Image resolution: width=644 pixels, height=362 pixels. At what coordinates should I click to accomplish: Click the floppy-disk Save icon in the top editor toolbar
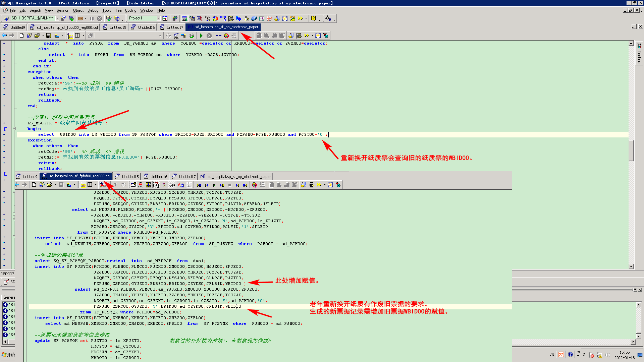click(x=49, y=36)
